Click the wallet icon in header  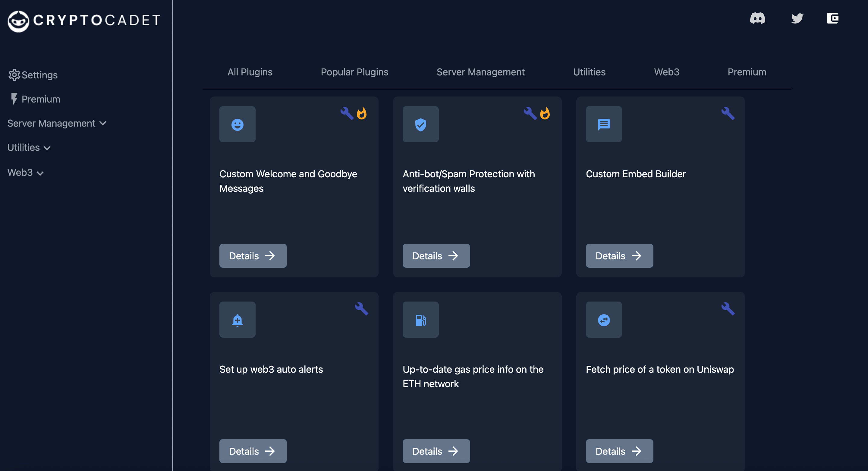click(x=832, y=18)
